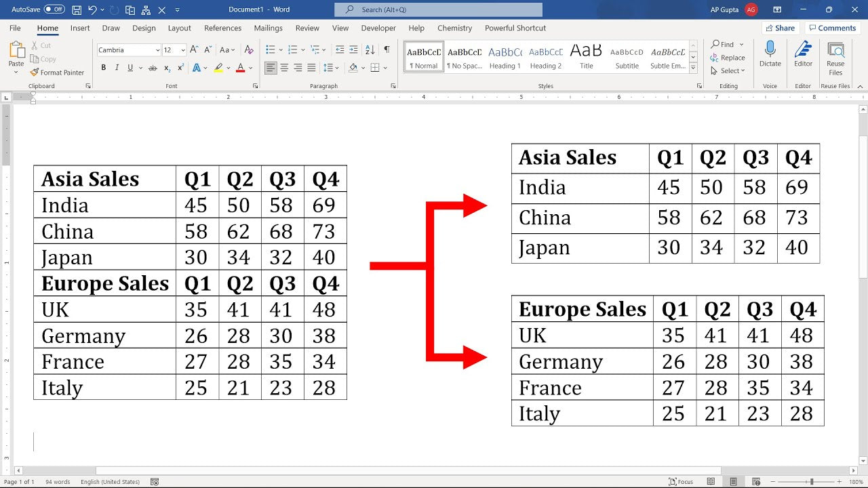Click the zoom slider handle
Screen dimensions: 868x488
tap(812, 482)
